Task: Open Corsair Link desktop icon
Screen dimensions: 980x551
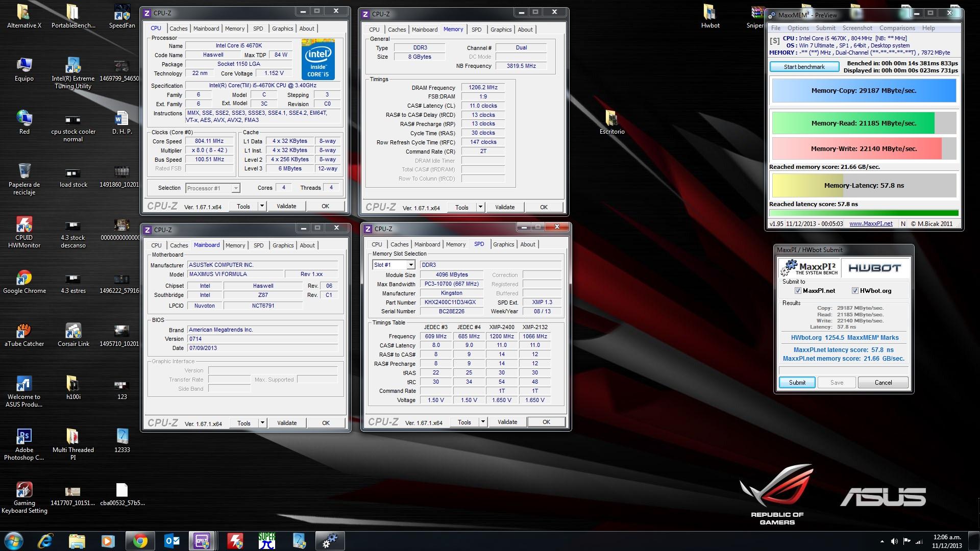Action: tap(73, 335)
